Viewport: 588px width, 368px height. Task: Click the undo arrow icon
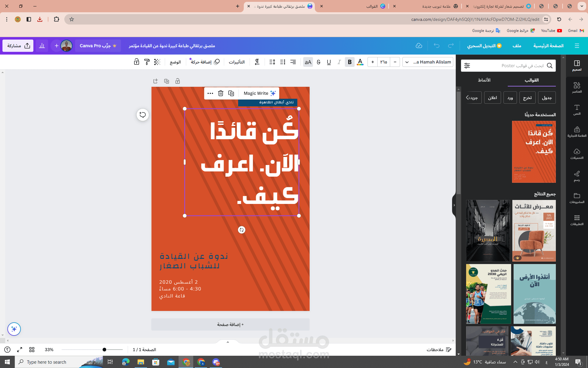click(x=437, y=46)
